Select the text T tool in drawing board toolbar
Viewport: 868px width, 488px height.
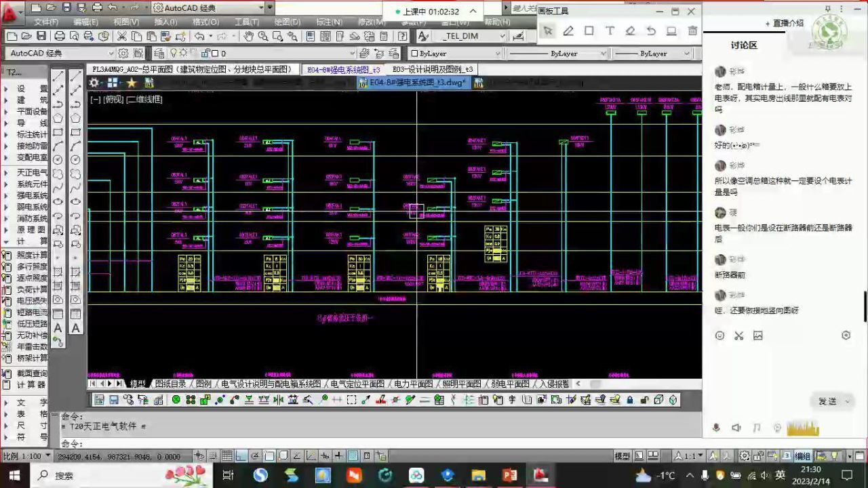pos(610,30)
